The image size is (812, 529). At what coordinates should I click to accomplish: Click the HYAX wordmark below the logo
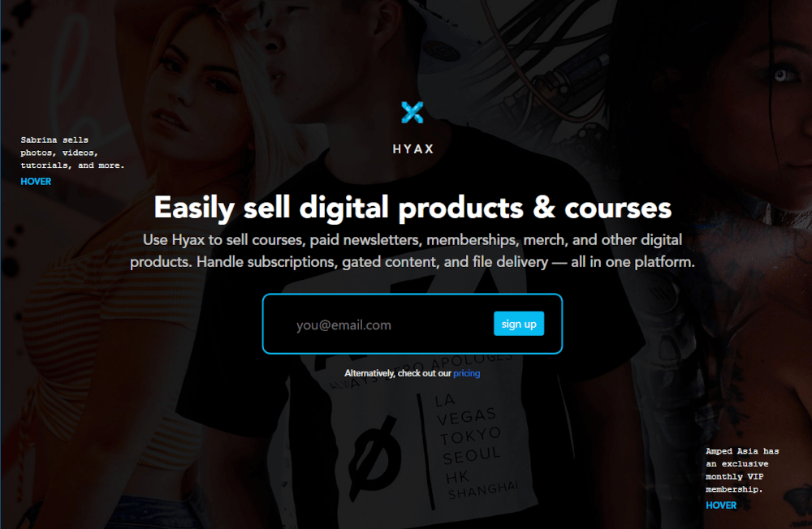[412, 149]
